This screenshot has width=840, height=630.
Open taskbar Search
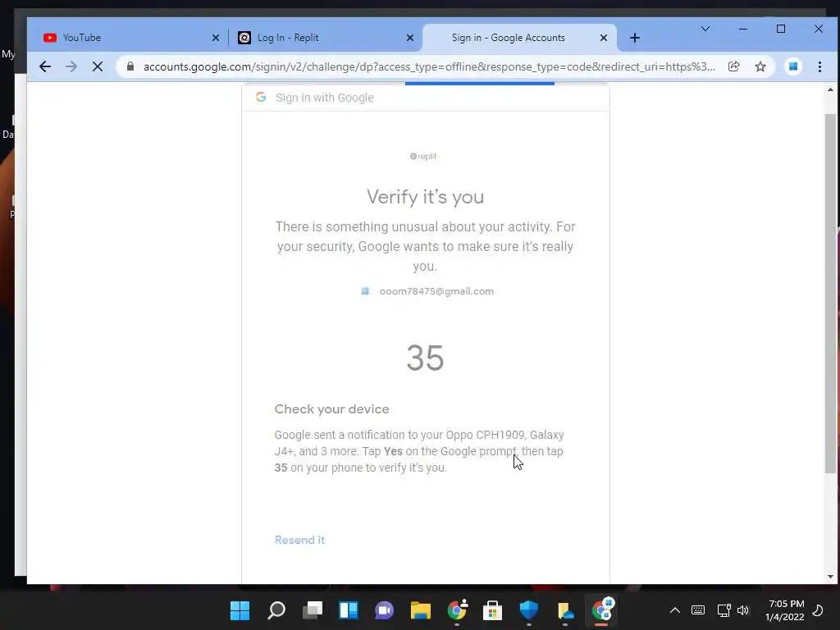tap(276, 610)
